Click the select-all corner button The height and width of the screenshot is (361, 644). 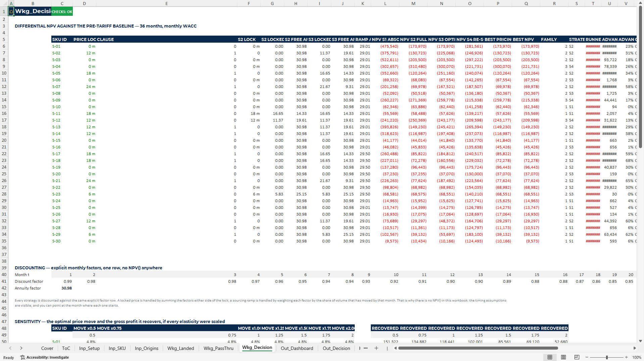tap(4, 3)
